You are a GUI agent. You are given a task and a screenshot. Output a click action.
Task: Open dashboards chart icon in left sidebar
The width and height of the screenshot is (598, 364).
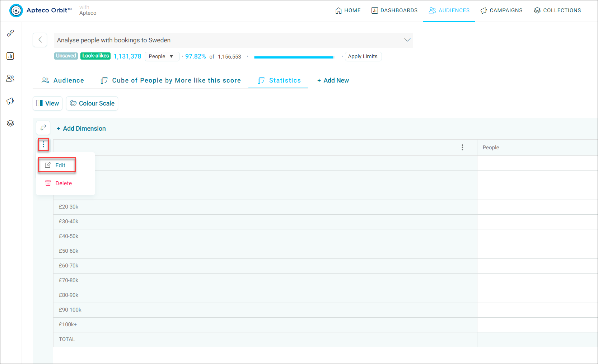(10, 56)
